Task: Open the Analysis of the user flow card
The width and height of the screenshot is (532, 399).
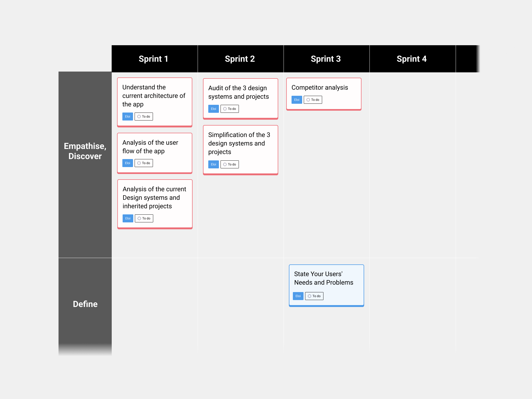Action: point(150,147)
